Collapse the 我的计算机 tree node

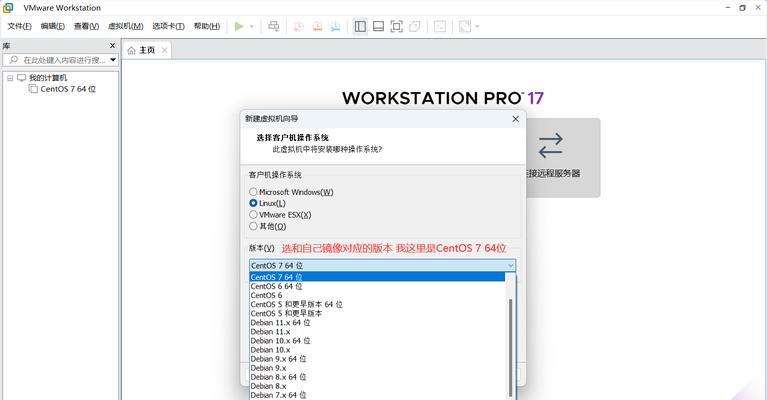pyautogui.click(x=10, y=78)
